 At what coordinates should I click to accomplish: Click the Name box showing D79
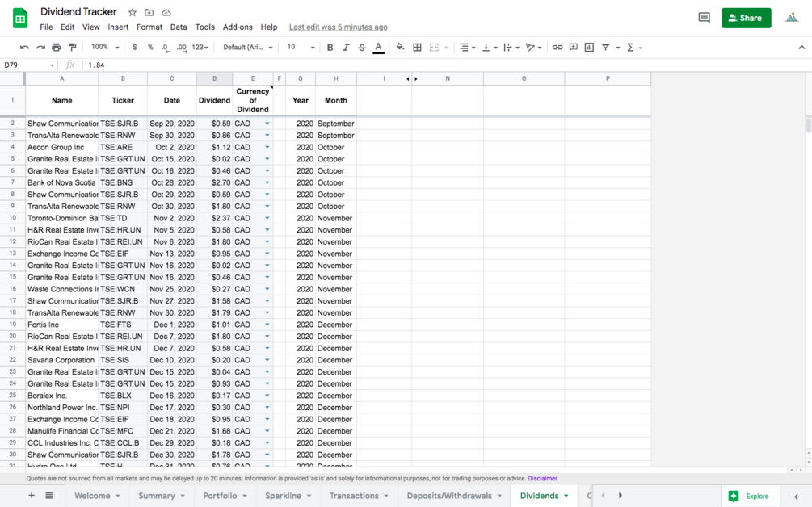[28, 65]
